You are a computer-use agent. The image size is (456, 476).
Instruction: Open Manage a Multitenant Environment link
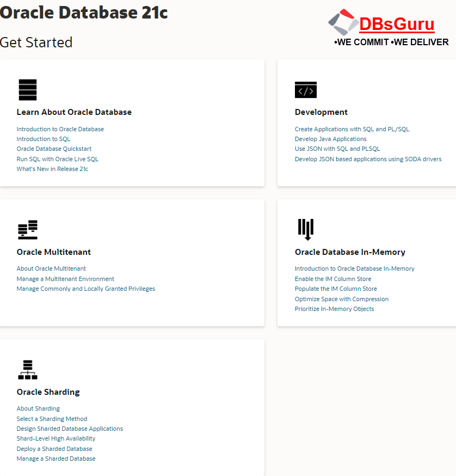click(x=65, y=279)
